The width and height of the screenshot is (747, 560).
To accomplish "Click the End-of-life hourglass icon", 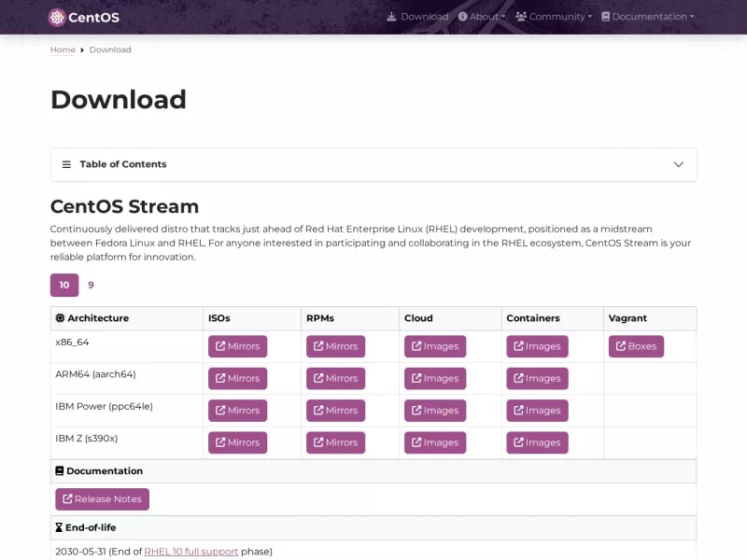I will (59, 527).
